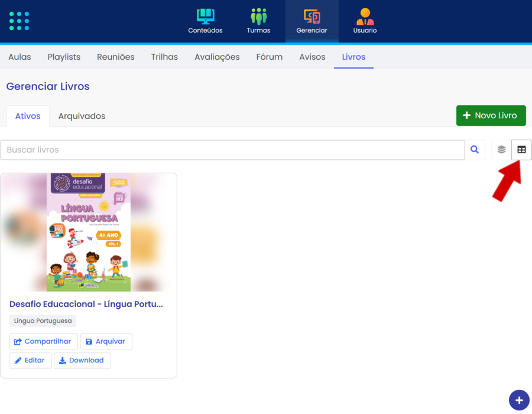
Task: Open the Usuario profile menu
Action: (x=365, y=21)
